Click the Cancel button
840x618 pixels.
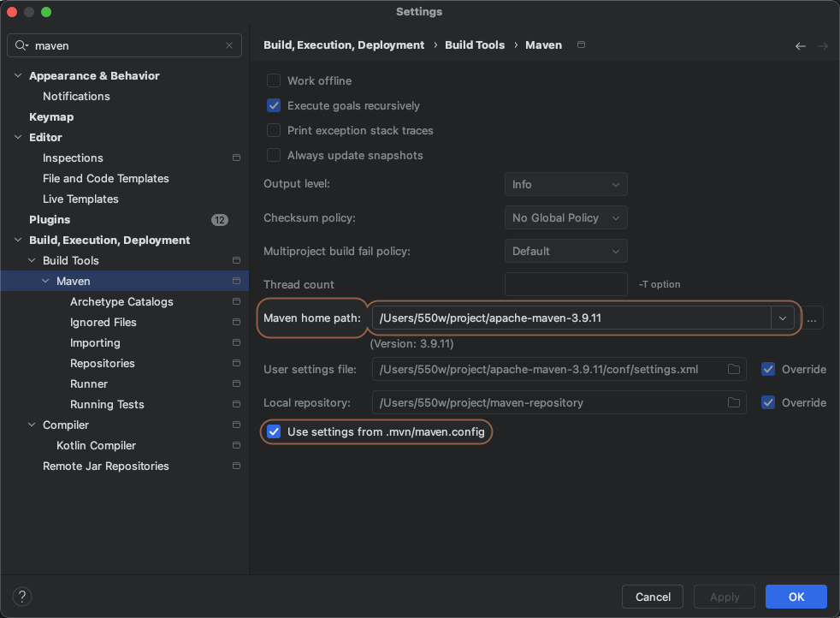653,597
